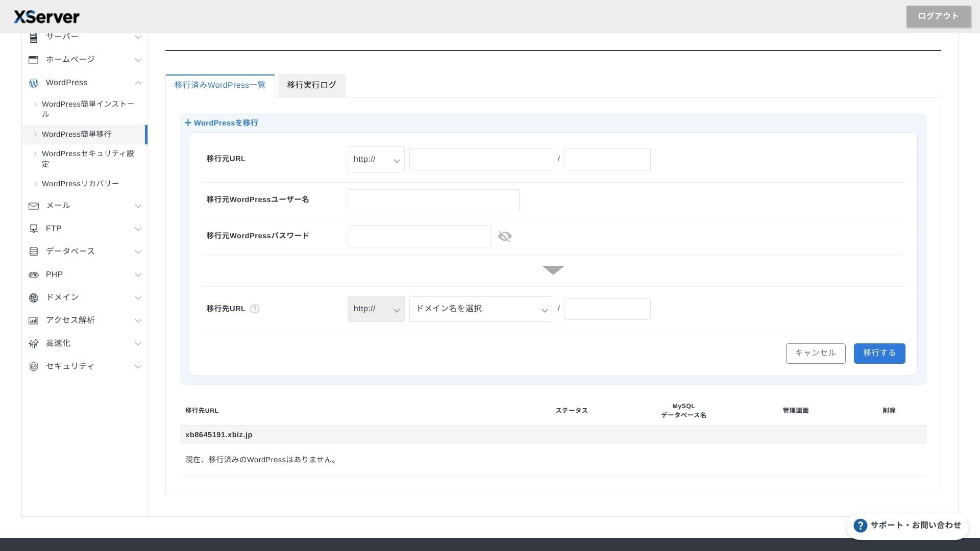Click the mail envelope icon

34,206
